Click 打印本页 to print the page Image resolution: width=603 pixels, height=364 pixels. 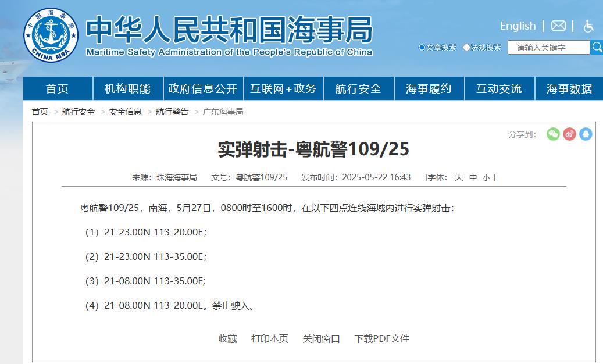tap(270, 338)
